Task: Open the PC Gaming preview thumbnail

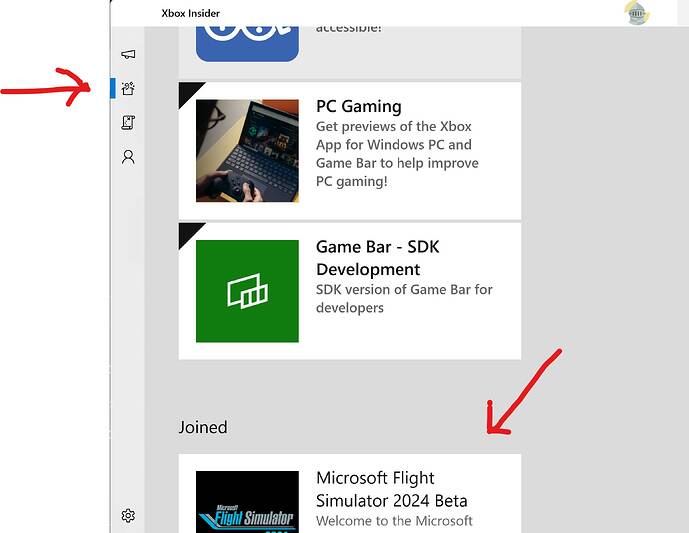Action: click(247, 151)
